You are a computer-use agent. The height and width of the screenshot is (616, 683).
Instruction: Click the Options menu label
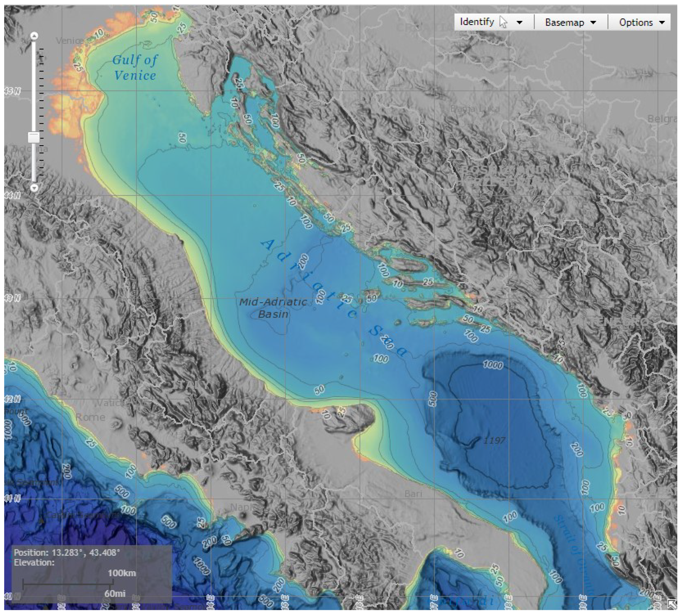click(636, 23)
